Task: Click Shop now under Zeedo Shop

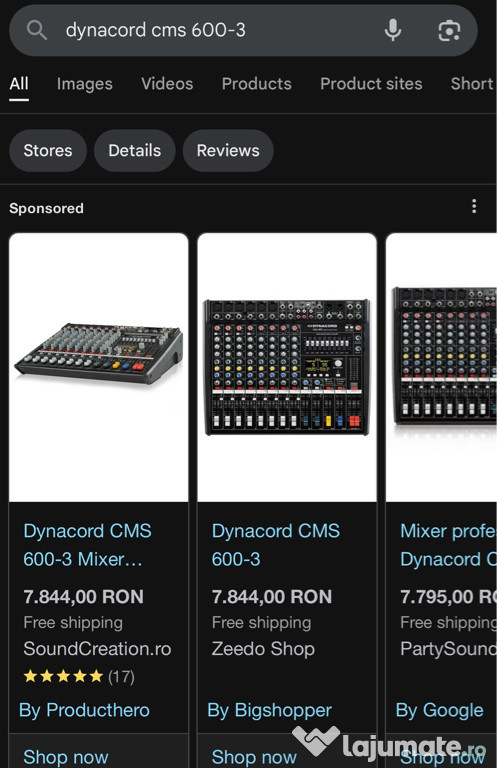Action: click(254, 756)
